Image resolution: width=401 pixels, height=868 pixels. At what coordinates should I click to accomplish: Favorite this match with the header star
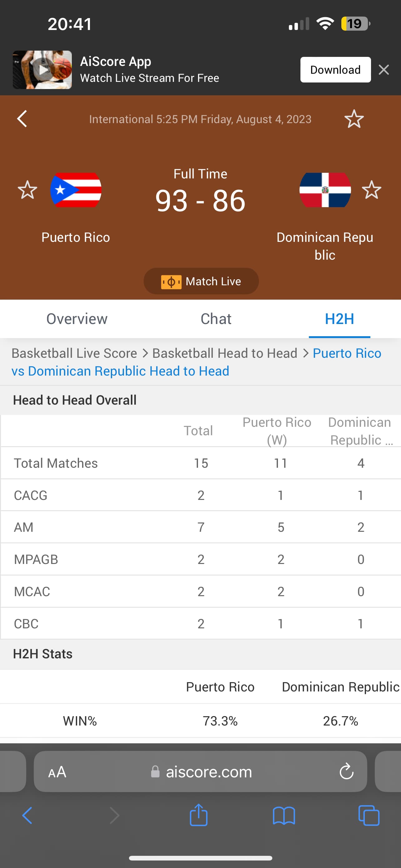pyautogui.click(x=354, y=119)
